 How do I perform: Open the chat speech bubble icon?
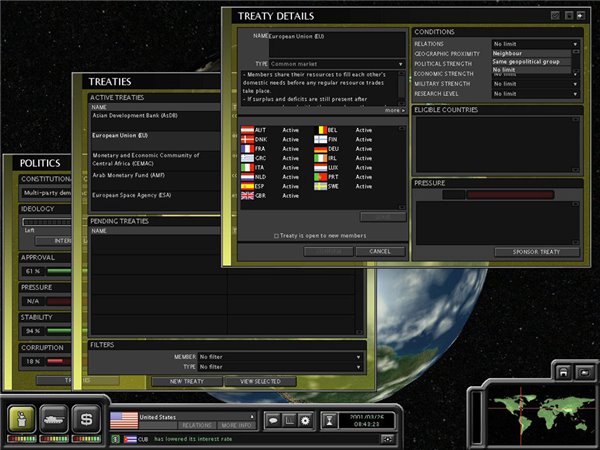[x=273, y=421]
